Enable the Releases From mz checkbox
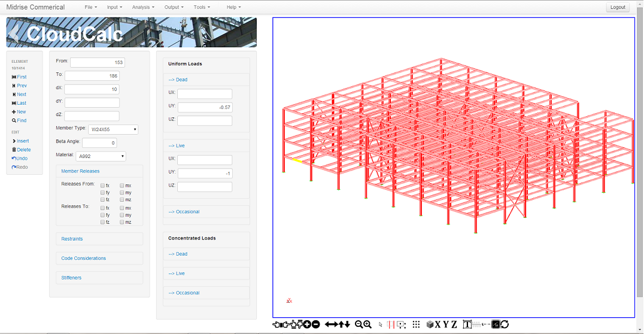Viewport: 644px width, 334px height. point(122,199)
